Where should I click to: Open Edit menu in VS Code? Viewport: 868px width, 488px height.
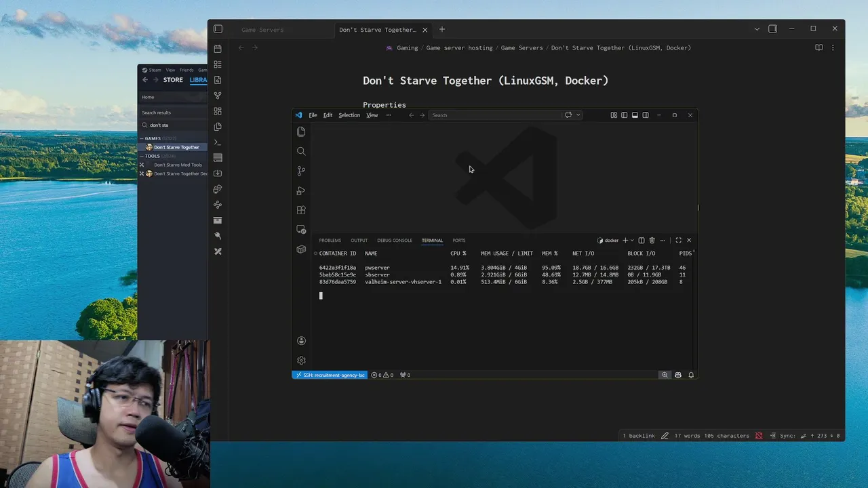point(328,115)
